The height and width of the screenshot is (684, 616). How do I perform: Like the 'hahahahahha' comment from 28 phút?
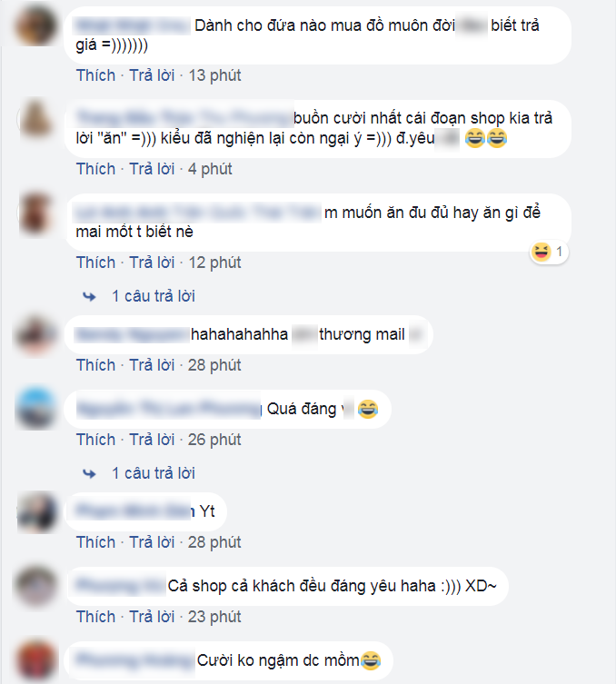click(95, 365)
